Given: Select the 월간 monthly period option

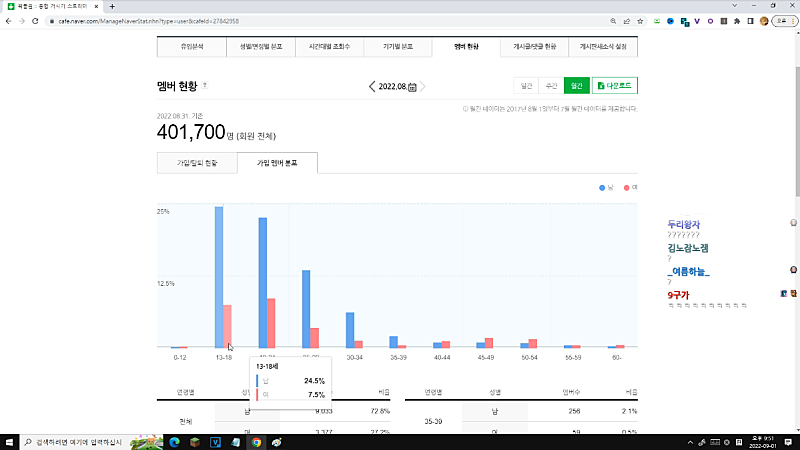Looking at the screenshot, I should 577,87.
